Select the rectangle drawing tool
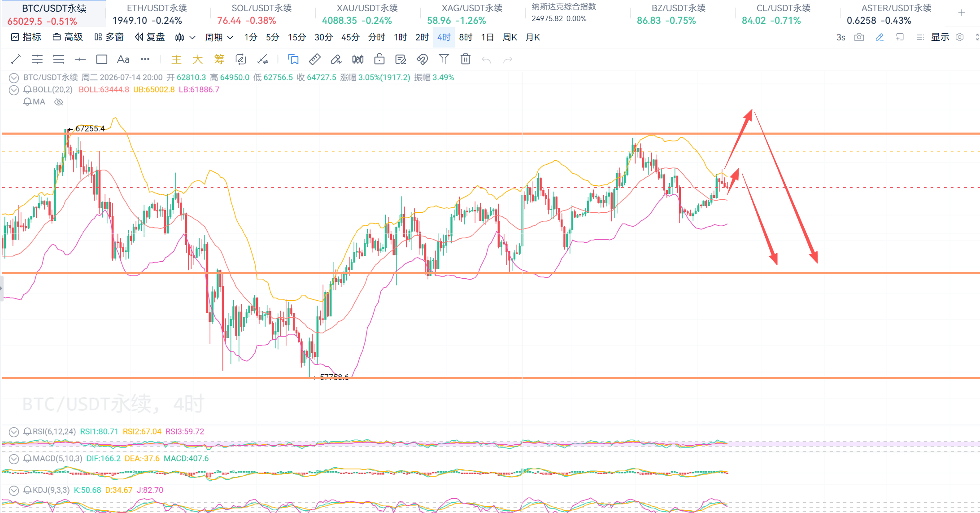 [102, 59]
